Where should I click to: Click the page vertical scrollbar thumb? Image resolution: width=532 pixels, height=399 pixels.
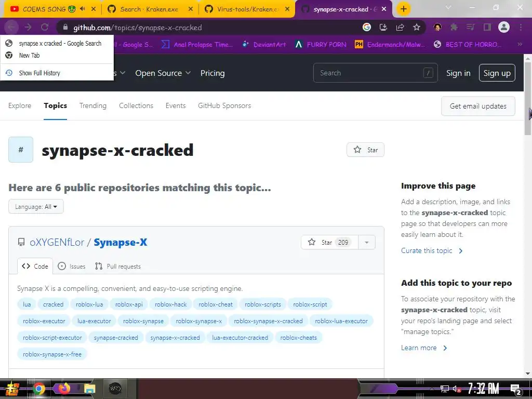(528, 98)
